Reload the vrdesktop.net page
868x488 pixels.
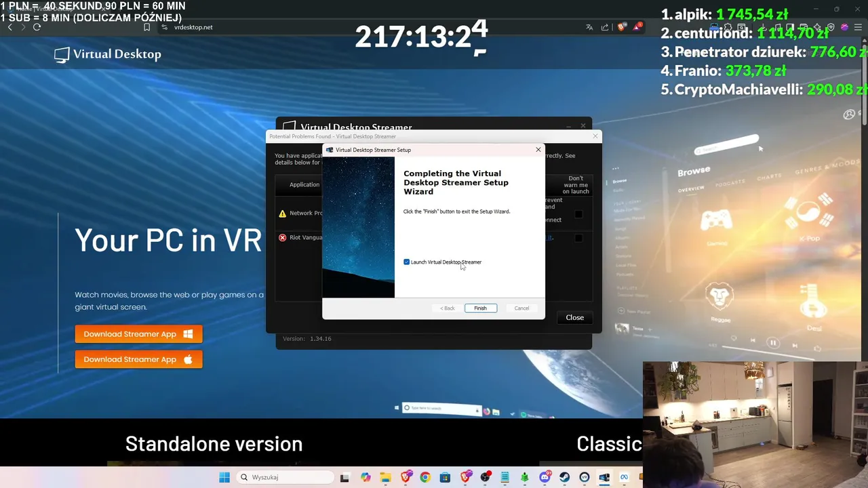coord(37,27)
